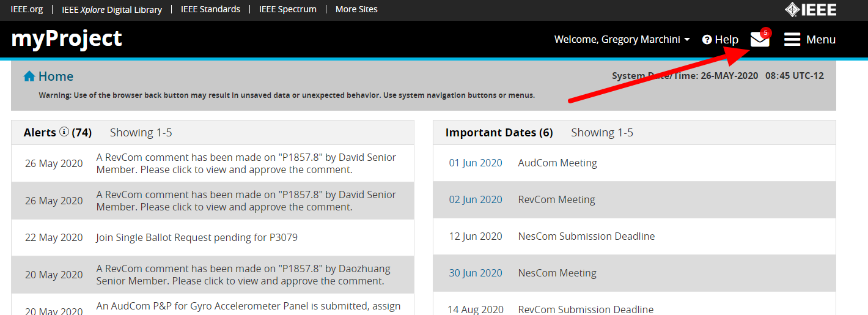The width and height of the screenshot is (868, 315).
Task: Click the IEEE logo
Action: [811, 10]
